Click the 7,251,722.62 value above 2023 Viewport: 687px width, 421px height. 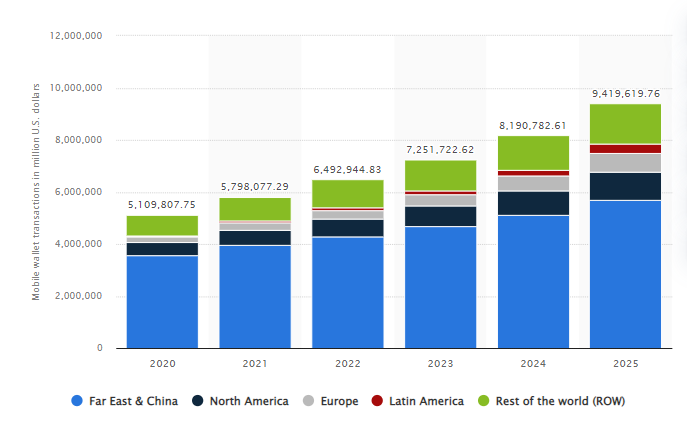[440, 149]
